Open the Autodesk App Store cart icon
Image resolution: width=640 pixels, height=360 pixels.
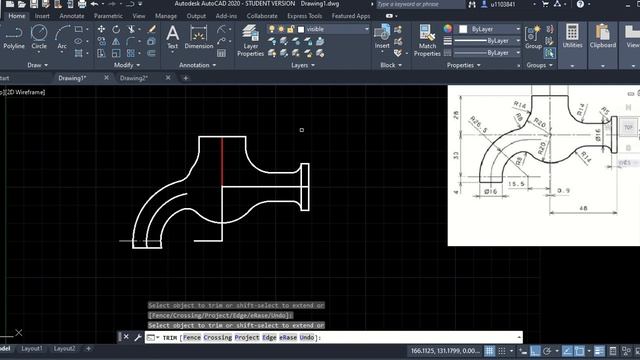point(545,4)
